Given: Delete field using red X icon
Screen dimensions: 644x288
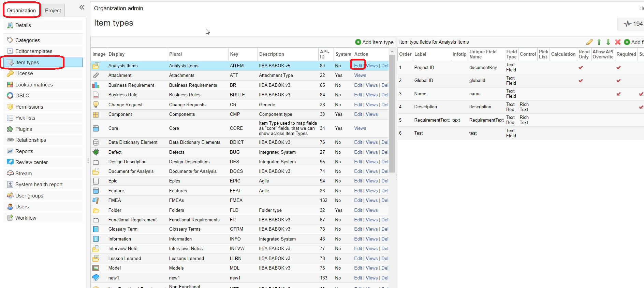Looking at the screenshot, I should (617, 42).
